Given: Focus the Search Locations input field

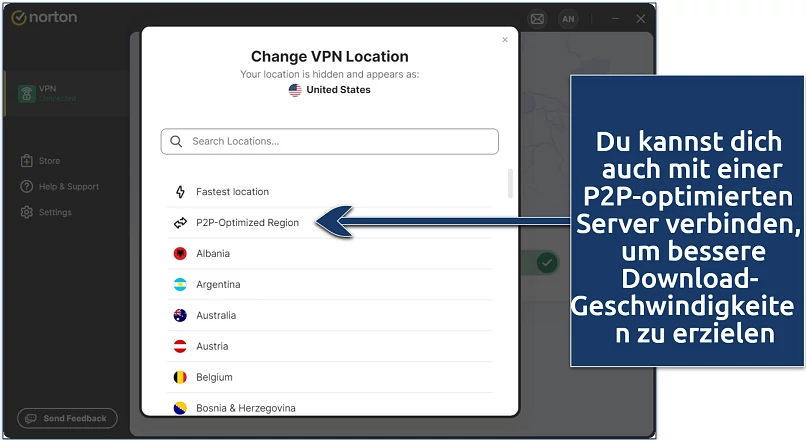Looking at the screenshot, I should click(x=329, y=141).
